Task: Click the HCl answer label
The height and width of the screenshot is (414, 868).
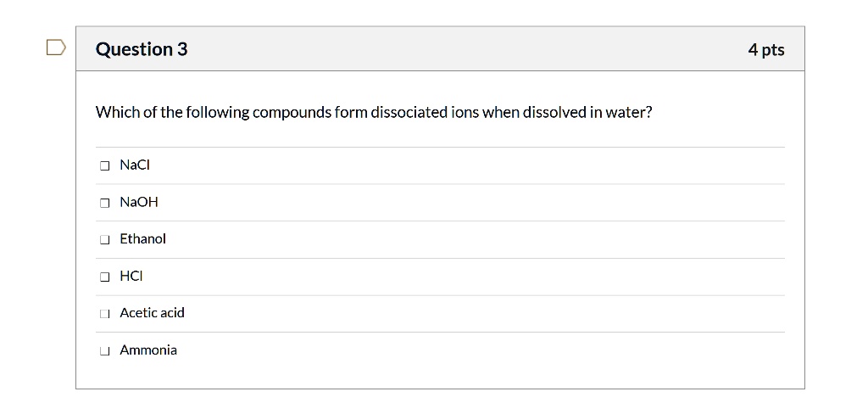Action: pyautogui.click(x=131, y=276)
